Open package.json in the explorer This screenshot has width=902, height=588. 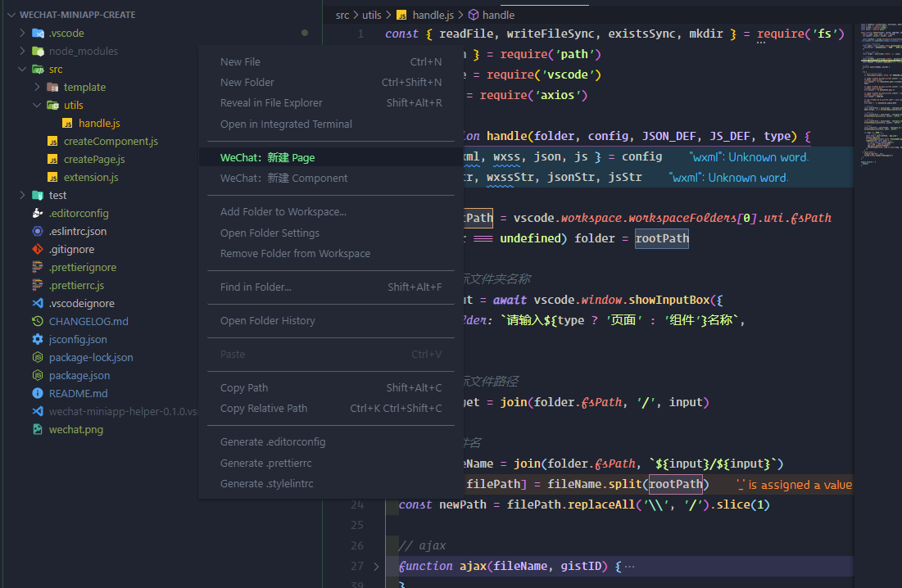pos(79,375)
